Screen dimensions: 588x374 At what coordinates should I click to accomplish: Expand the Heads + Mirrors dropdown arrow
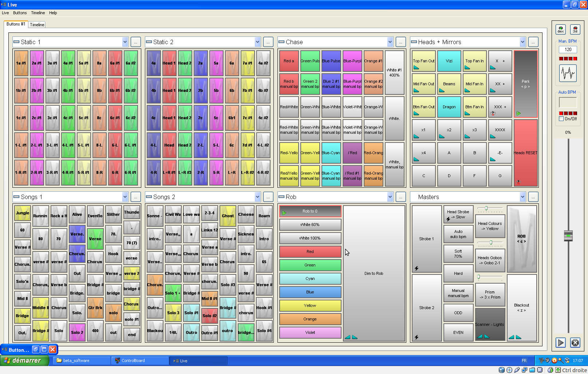point(522,42)
